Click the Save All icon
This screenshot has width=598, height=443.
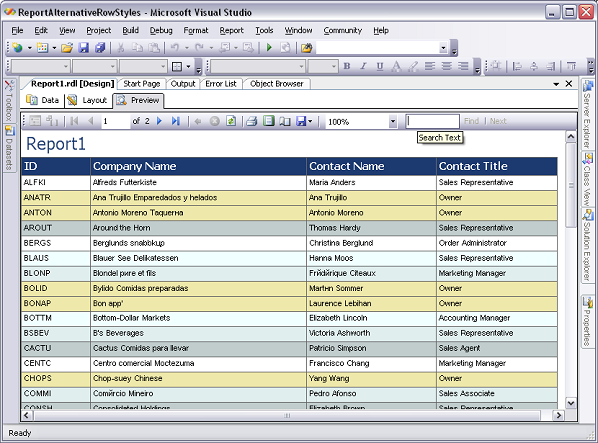click(100, 48)
